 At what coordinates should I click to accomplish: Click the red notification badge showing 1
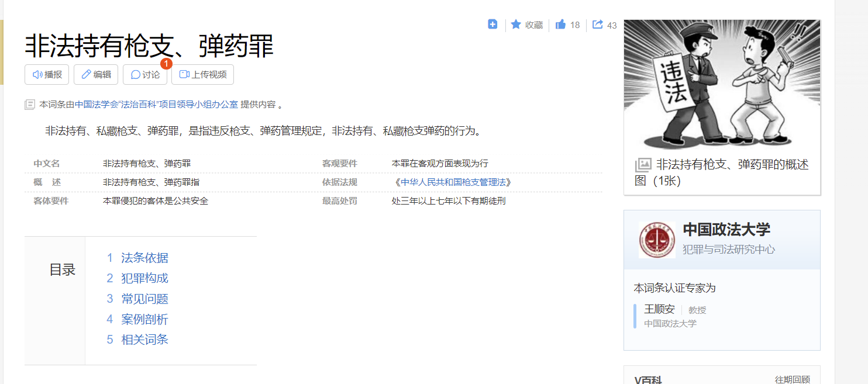(x=166, y=64)
